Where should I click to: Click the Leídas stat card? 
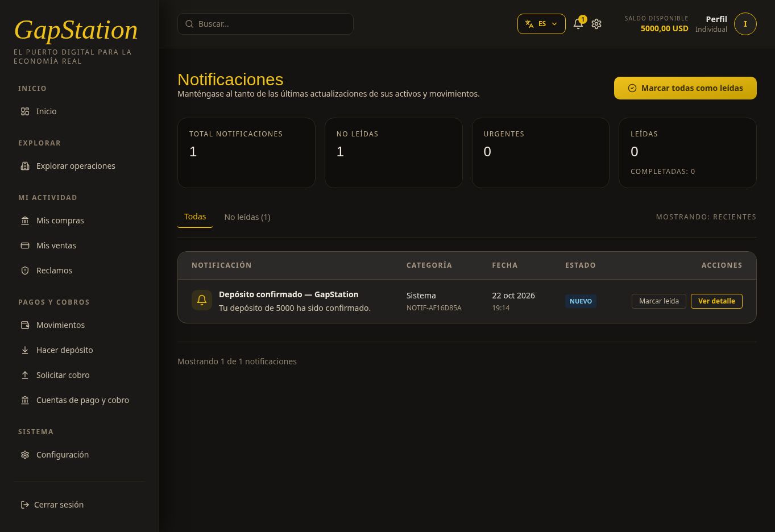coord(687,153)
